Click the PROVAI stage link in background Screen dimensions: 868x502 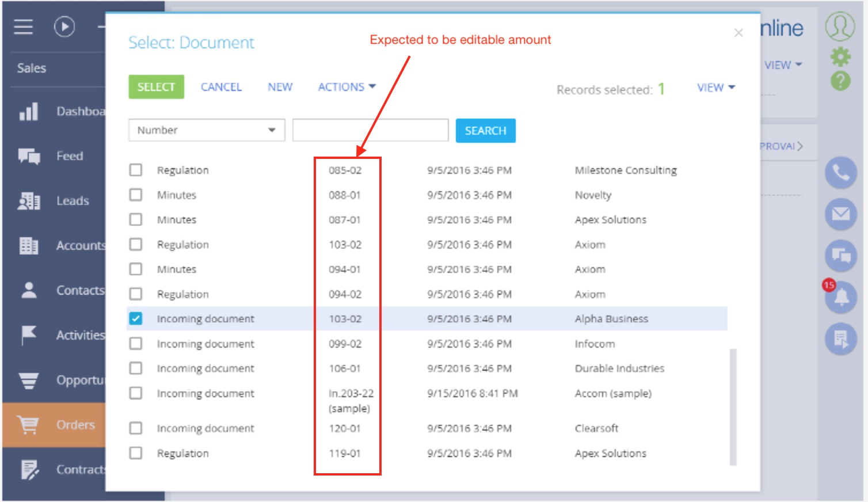coord(781,146)
